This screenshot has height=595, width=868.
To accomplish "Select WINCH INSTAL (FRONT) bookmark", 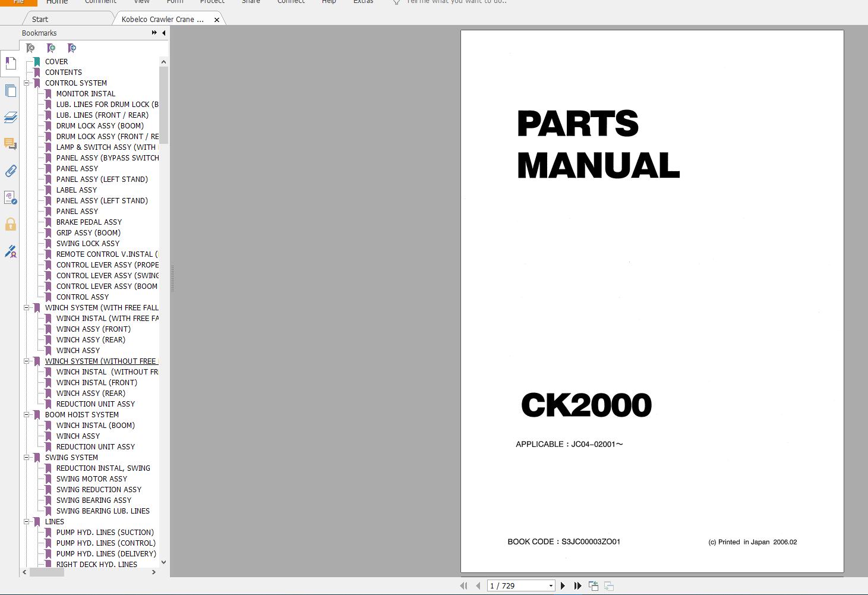I will (97, 383).
